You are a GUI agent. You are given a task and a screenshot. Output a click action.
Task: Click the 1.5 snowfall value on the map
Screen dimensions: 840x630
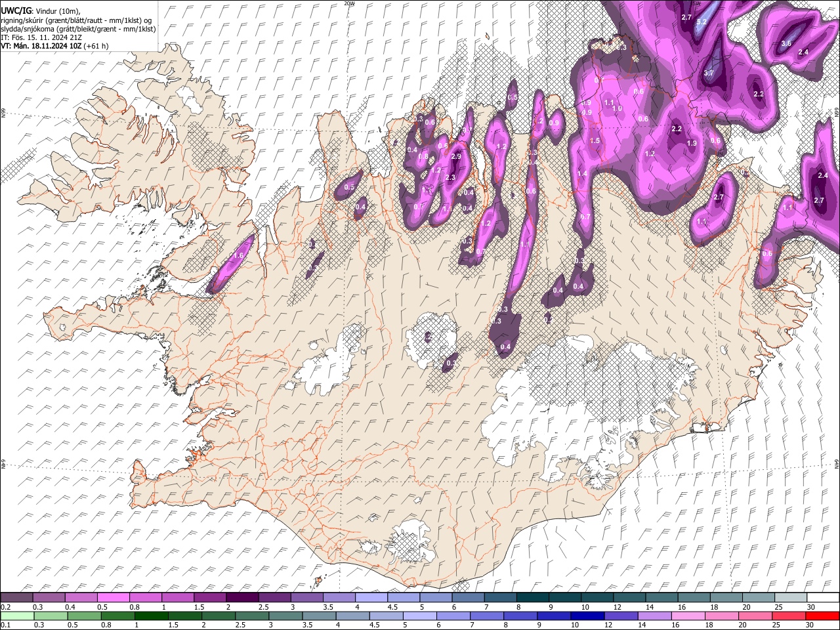(595, 141)
